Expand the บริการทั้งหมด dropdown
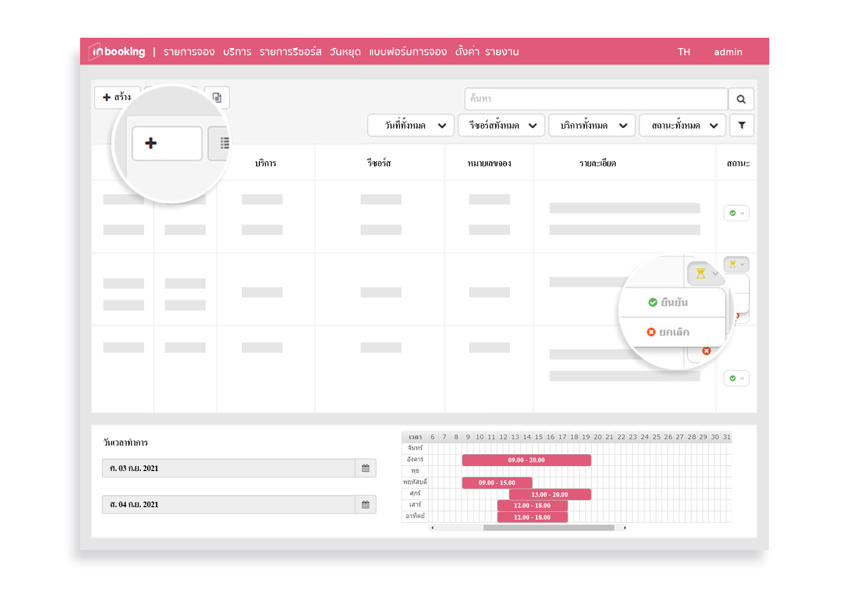The height and width of the screenshot is (595, 868). tap(592, 126)
